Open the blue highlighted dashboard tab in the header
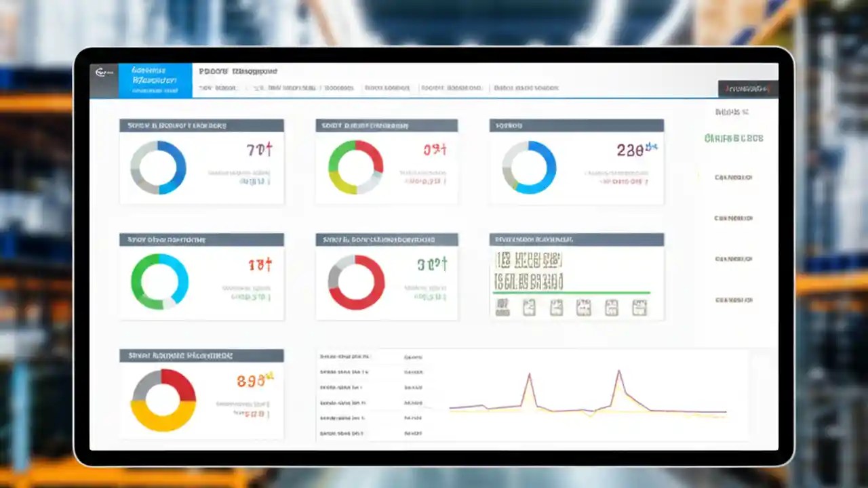 [x=154, y=79]
